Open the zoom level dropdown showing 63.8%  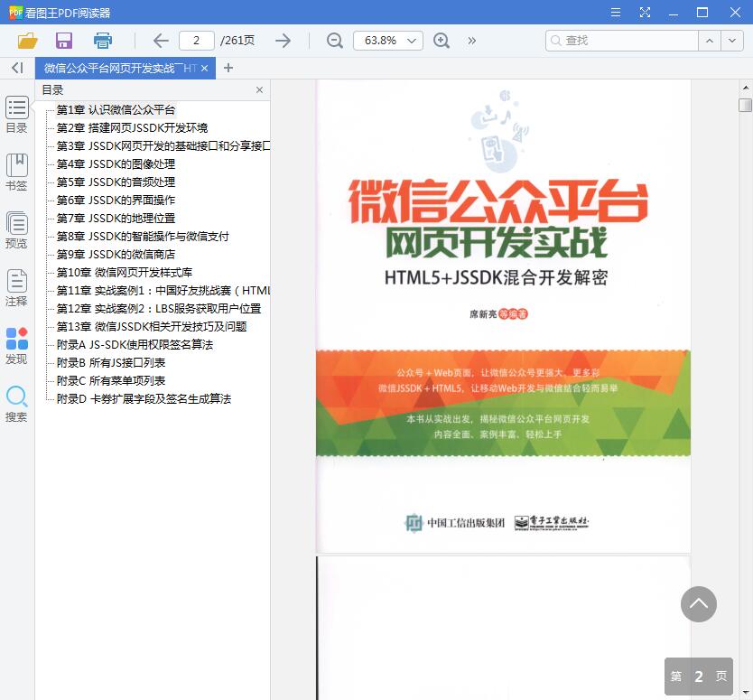click(x=388, y=41)
